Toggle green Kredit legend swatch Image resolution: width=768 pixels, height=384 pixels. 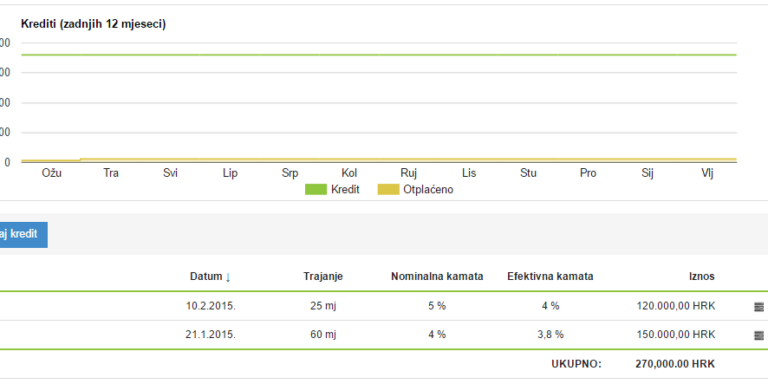pyautogui.click(x=316, y=190)
